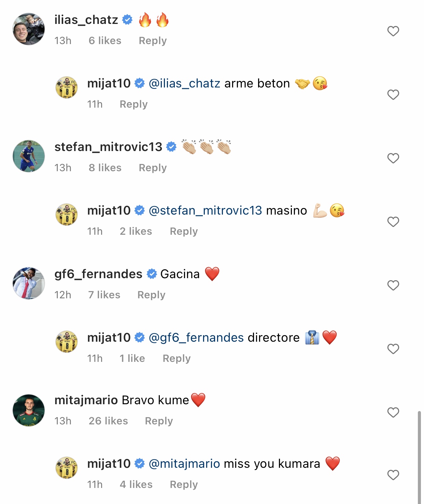Image resolution: width=424 pixels, height=504 pixels.
Task: Like gf6_fernandes' "Gacina" comment
Action: (393, 285)
